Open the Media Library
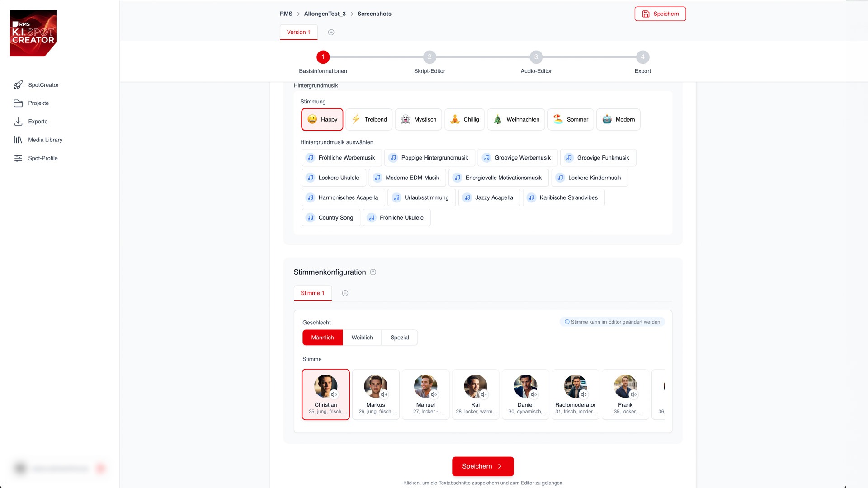Viewport: 868px width, 488px height. point(45,140)
